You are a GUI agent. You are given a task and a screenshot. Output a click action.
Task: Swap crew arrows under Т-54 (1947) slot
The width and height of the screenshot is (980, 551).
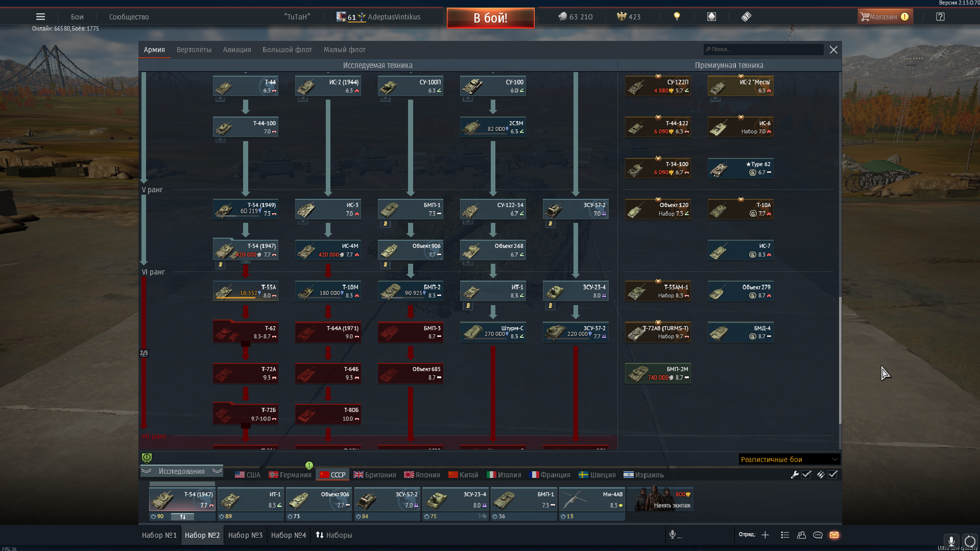(x=182, y=516)
